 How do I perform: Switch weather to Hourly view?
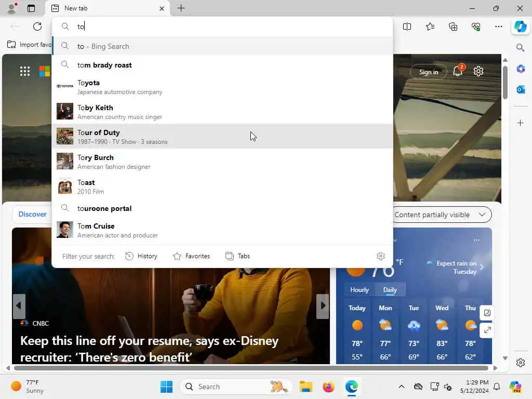click(360, 290)
